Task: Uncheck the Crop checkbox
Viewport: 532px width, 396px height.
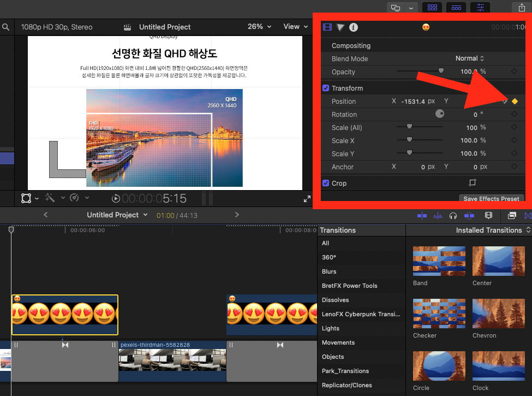Action: click(x=326, y=183)
